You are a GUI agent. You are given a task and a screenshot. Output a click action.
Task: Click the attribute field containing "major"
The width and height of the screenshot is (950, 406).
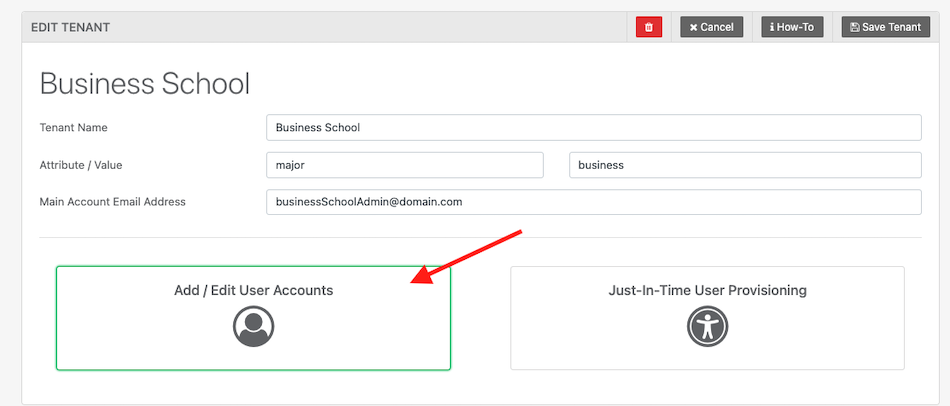coord(405,165)
